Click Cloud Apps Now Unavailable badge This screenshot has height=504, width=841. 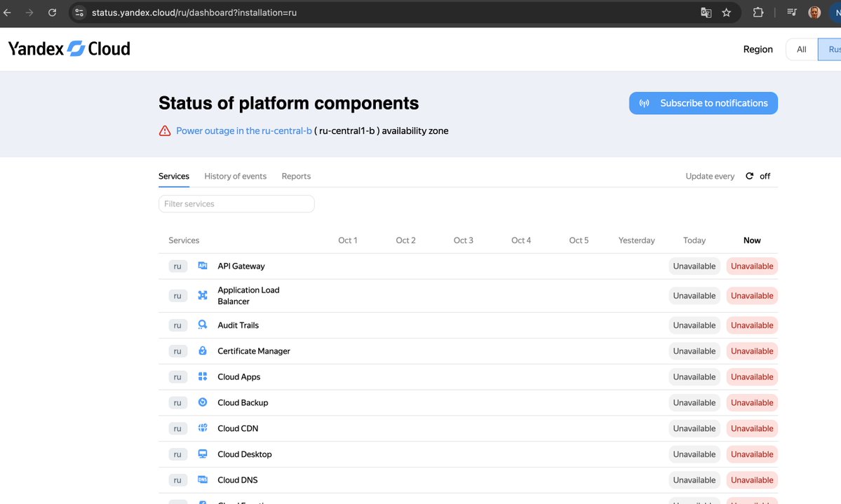click(x=752, y=377)
